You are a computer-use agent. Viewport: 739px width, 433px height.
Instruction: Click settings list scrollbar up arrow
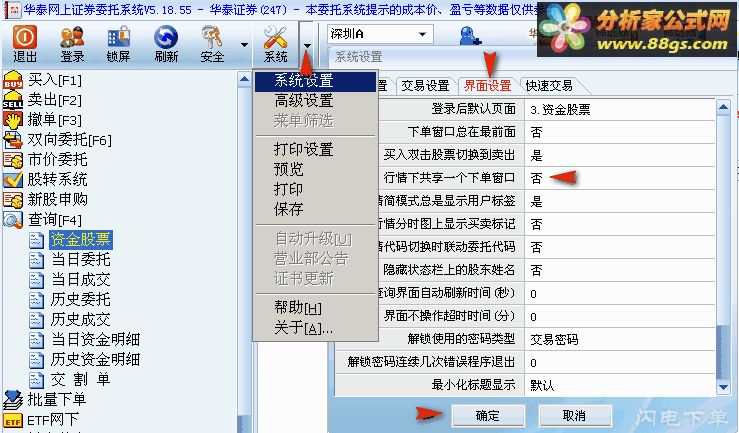tap(723, 107)
